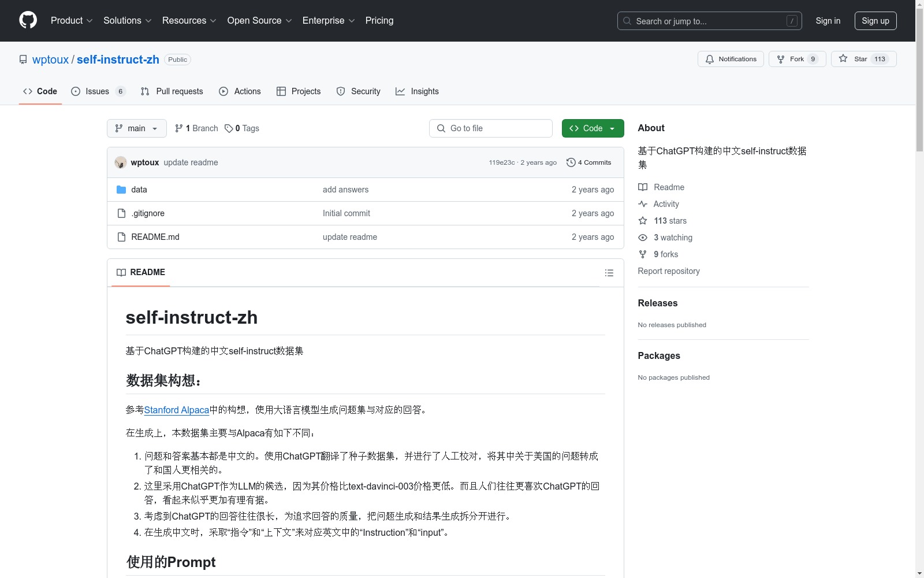Viewport: 924px width, 578px height.
Task: Open 4 Commits history
Action: coord(589,162)
